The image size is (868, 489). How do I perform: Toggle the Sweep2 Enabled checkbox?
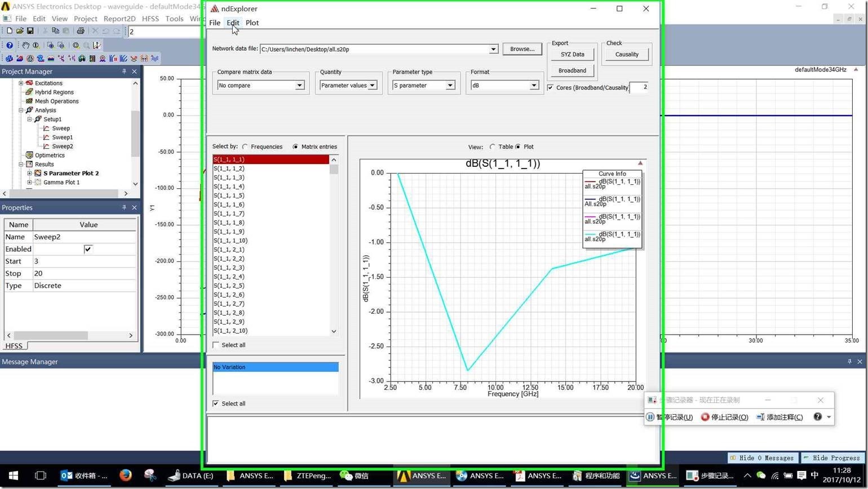pyautogui.click(x=88, y=249)
